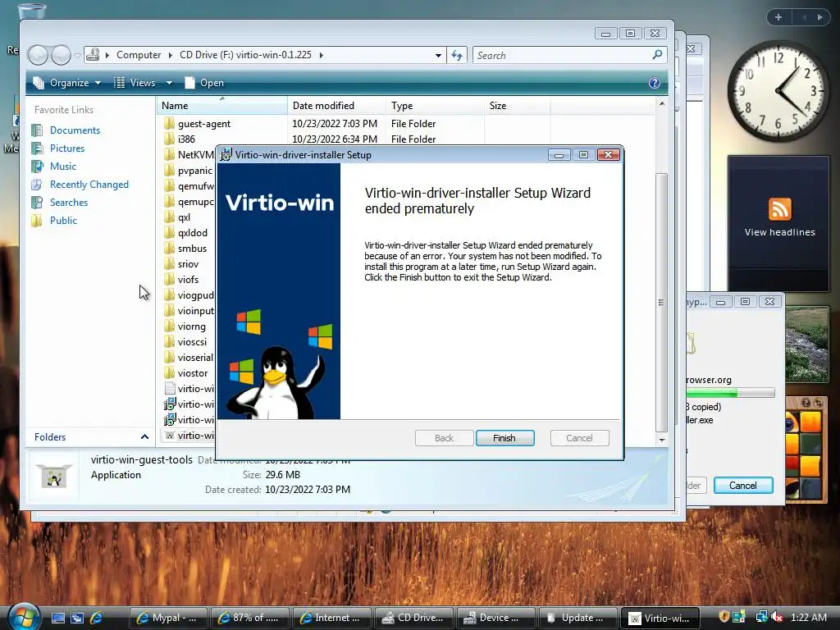Viewport: 840px width, 630px height.
Task: Select CD Drive (F:) breadcrumb segment
Action: (x=245, y=55)
